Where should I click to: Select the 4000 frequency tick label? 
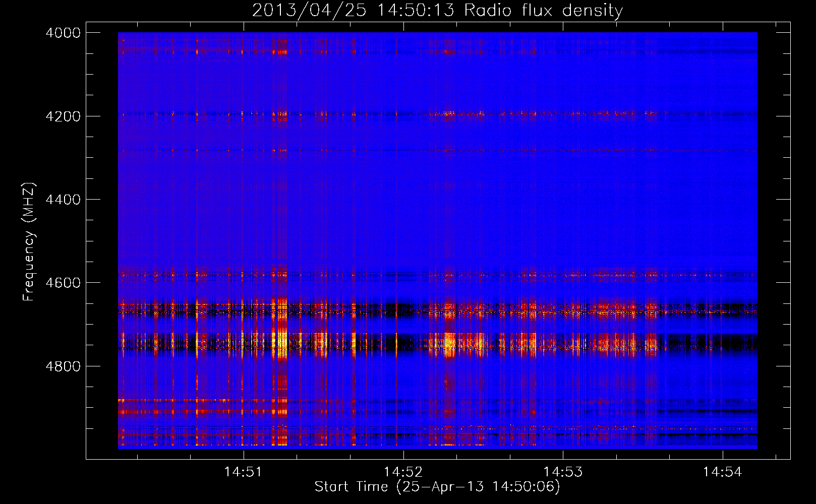tap(63, 33)
